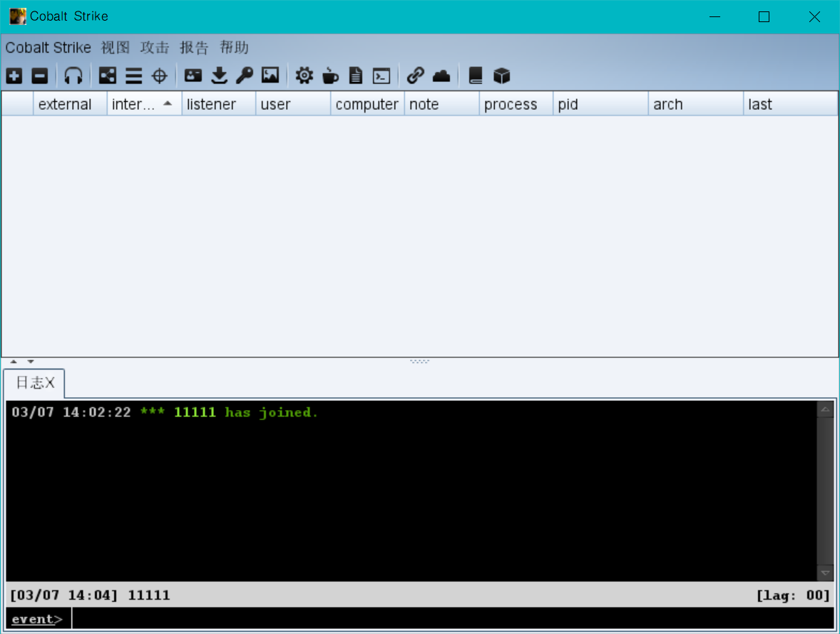Switch to Pivot Graph view icon

click(x=108, y=76)
